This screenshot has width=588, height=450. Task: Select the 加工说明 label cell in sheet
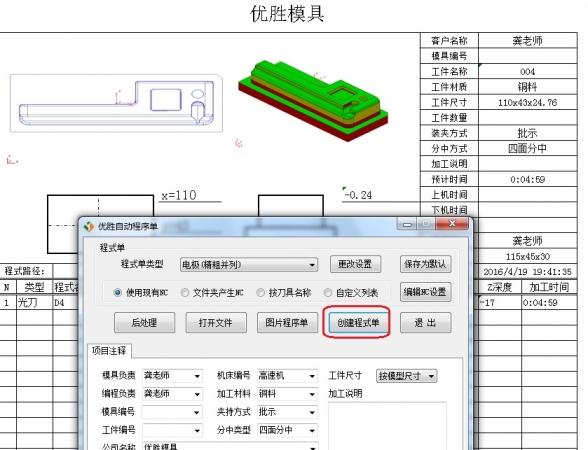pyautogui.click(x=449, y=164)
